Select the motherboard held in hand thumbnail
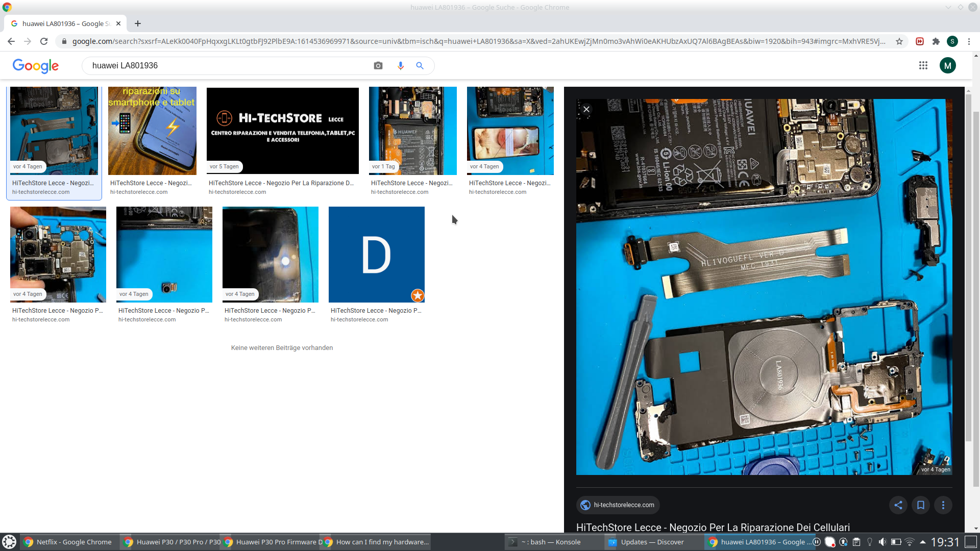Image resolution: width=980 pixels, height=551 pixels. pyautogui.click(x=58, y=255)
